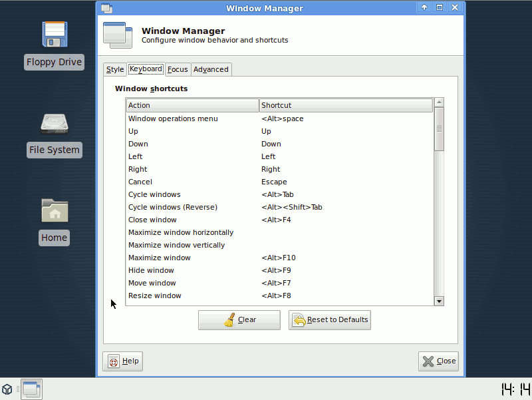
Task: Switch to the Advanced tab
Action: [x=211, y=69]
